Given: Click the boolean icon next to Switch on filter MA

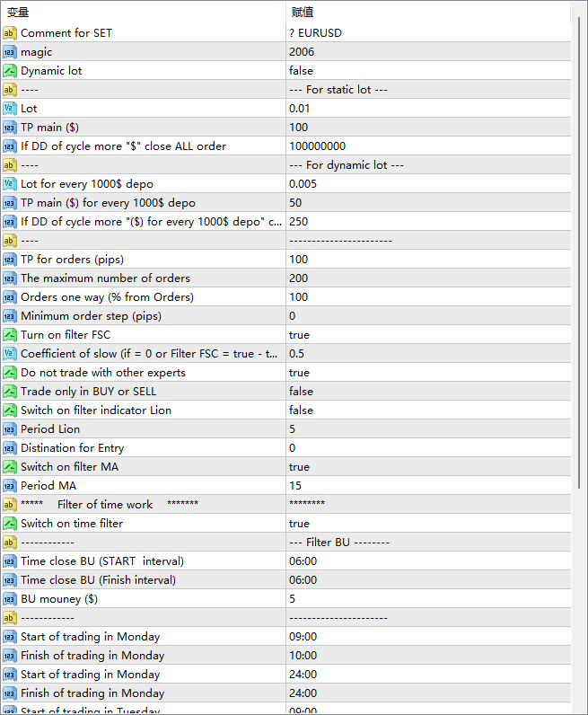Looking at the screenshot, I should coord(10,467).
